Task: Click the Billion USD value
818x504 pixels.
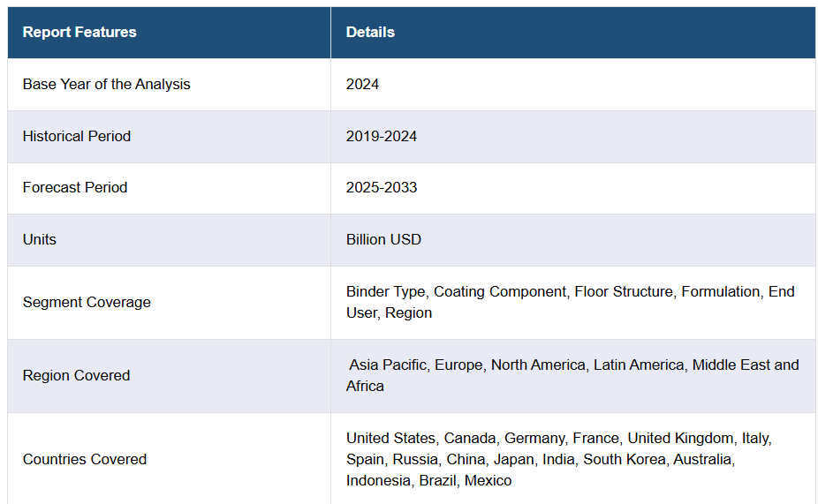Action: click(x=383, y=240)
